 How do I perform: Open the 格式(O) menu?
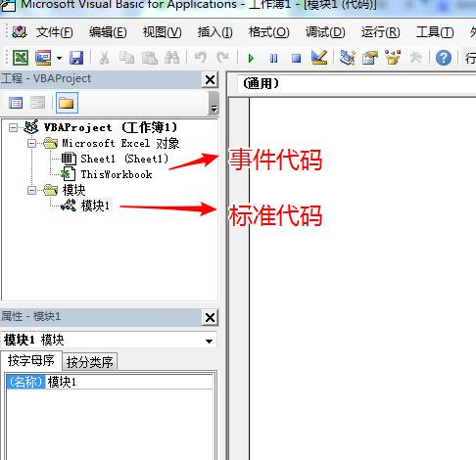tap(269, 32)
